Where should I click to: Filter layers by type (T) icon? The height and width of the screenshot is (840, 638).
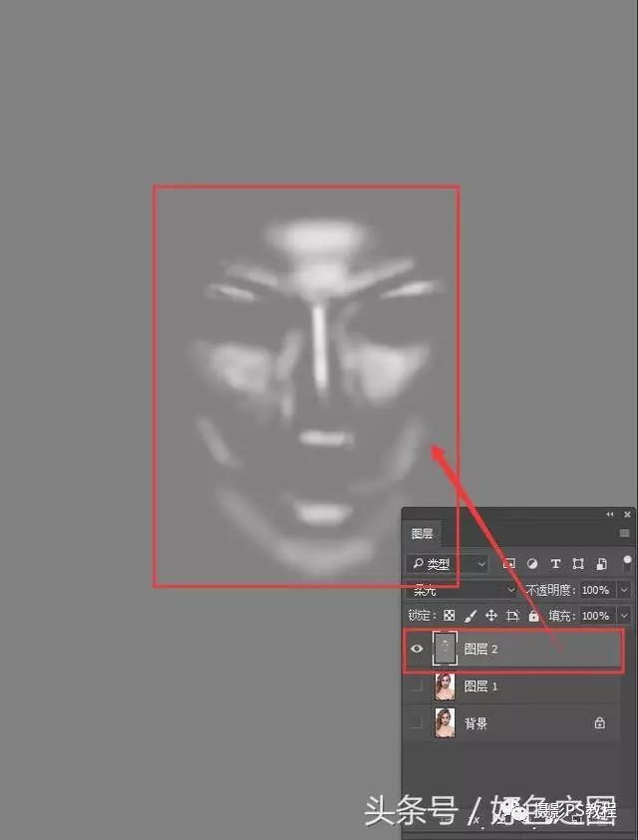[555, 564]
